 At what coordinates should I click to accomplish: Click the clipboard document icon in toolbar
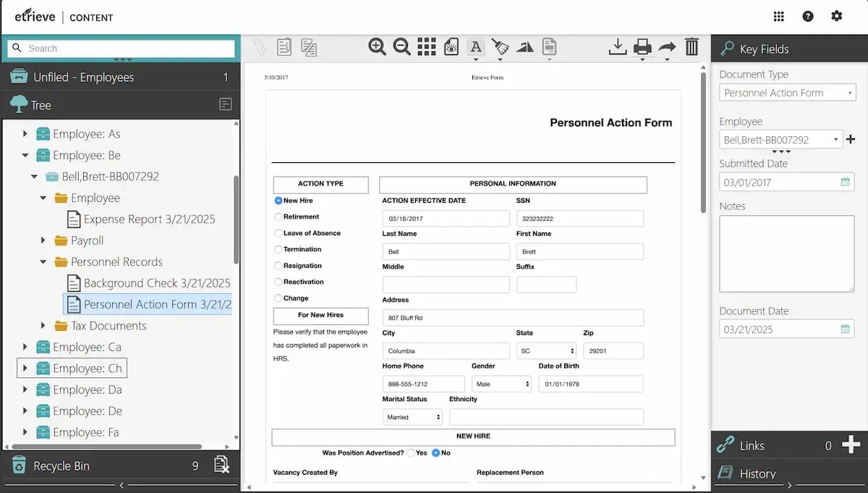pos(284,47)
